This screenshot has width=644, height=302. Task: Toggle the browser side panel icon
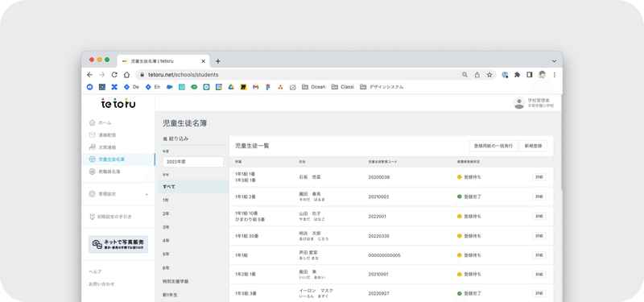pyautogui.click(x=530, y=75)
